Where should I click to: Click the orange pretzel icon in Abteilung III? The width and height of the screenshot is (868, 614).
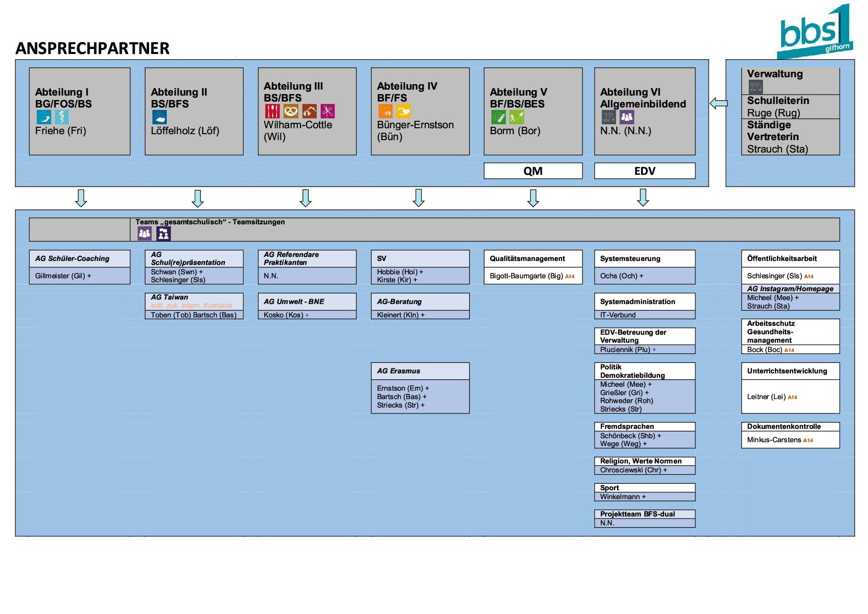[291, 111]
